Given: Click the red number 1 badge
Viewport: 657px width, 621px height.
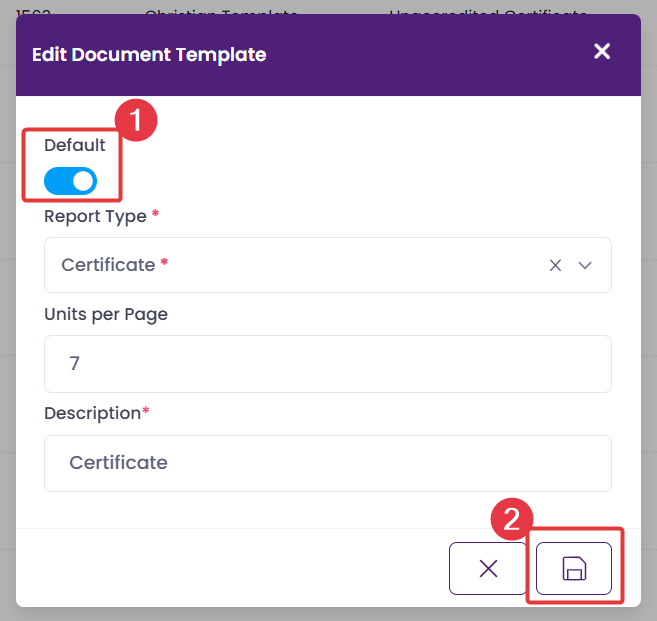Looking at the screenshot, I should [136, 122].
